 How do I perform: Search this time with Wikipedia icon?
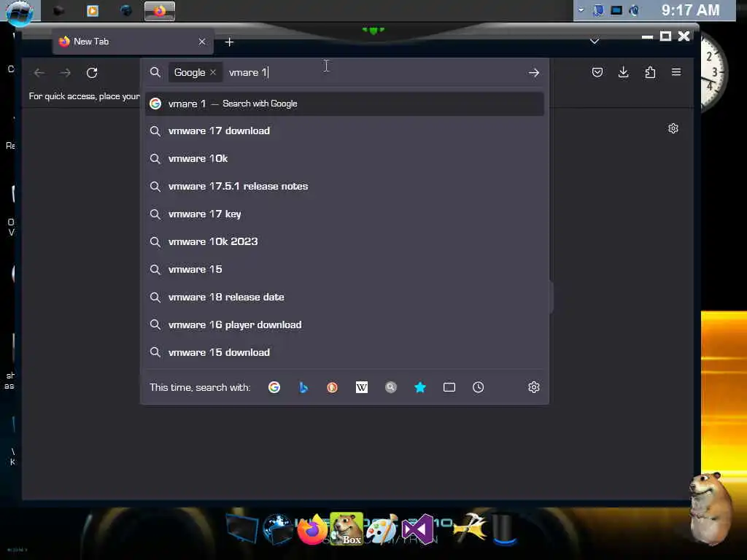tap(362, 387)
